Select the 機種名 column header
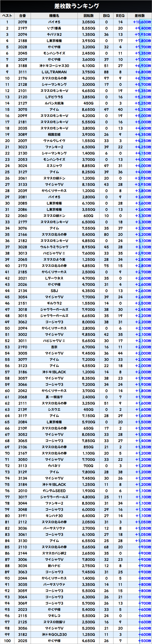The image size is (152, 644). pyautogui.click(x=54, y=16)
